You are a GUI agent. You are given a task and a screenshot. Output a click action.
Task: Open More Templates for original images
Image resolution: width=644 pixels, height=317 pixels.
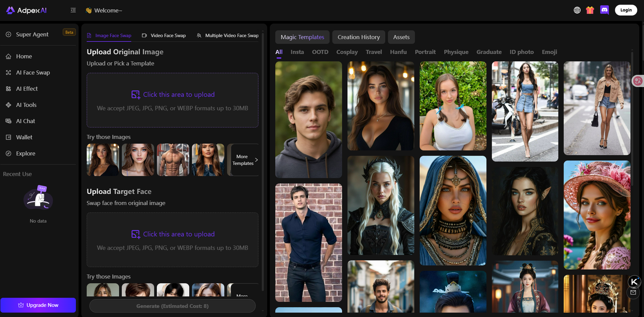pos(244,160)
